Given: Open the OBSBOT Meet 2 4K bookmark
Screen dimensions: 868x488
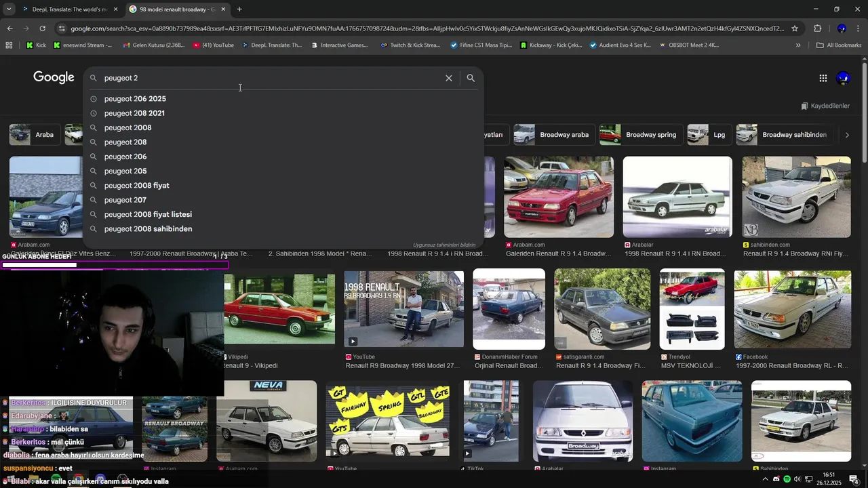Looking at the screenshot, I should click(x=689, y=45).
